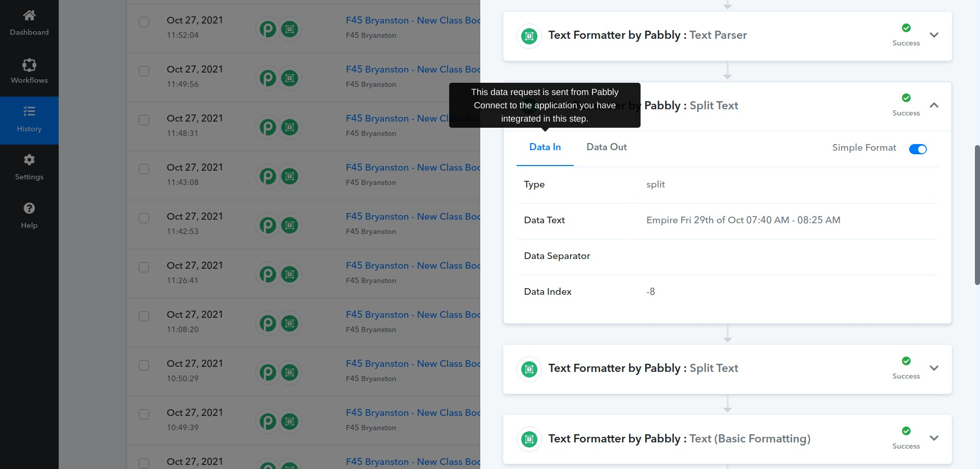The width and height of the screenshot is (980, 469).
Task: Click Pabbly icon in 11:49:56 history row
Action: (268, 78)
